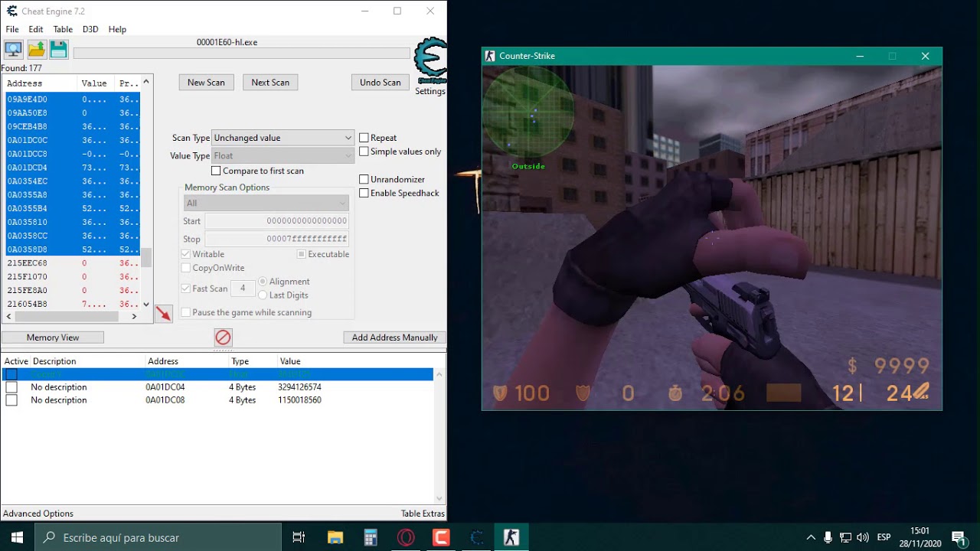The height and width of the screenshot is (551, 980).
Task: Open Task View in taskbar
Action: (299, 537)
